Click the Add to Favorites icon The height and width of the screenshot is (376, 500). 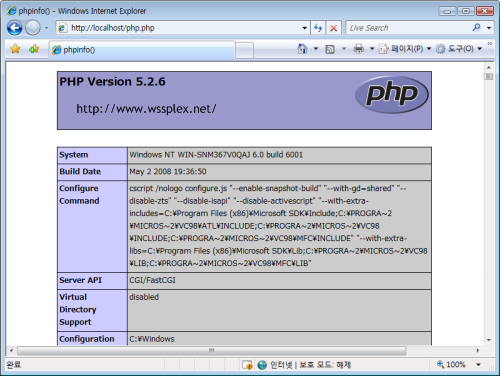pyautogui.click(x=34, y=49)
